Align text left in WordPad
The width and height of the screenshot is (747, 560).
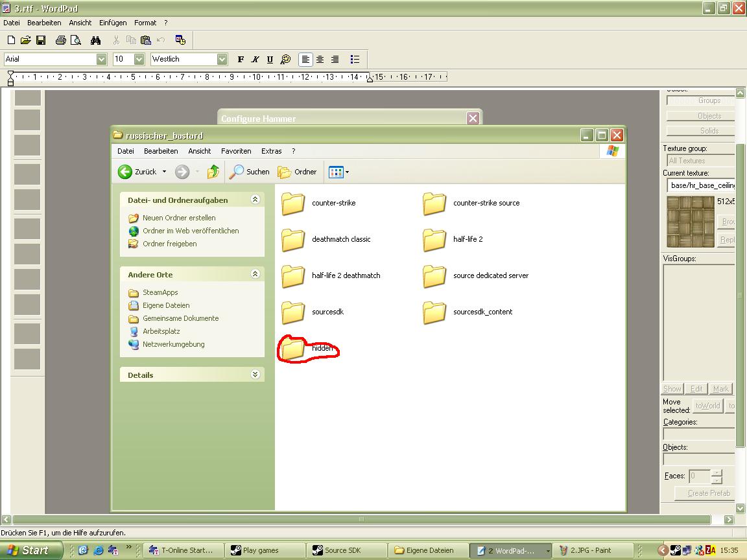point(305,59)
